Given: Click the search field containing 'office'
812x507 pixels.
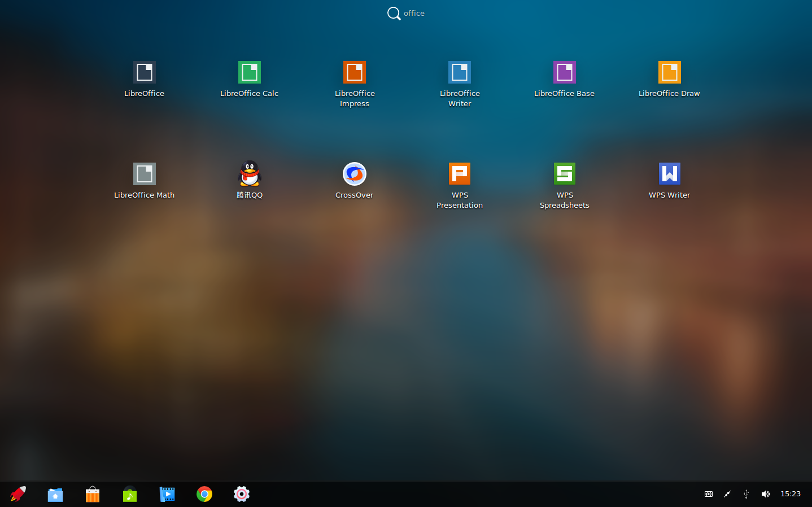Looking at the screenshot, I should pos(414,13).
